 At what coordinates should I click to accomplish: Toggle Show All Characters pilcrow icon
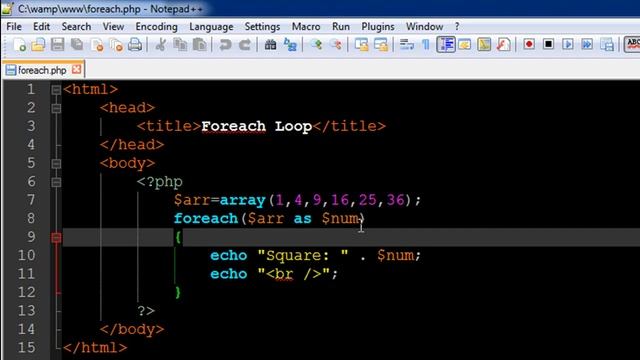click(426, 44)
